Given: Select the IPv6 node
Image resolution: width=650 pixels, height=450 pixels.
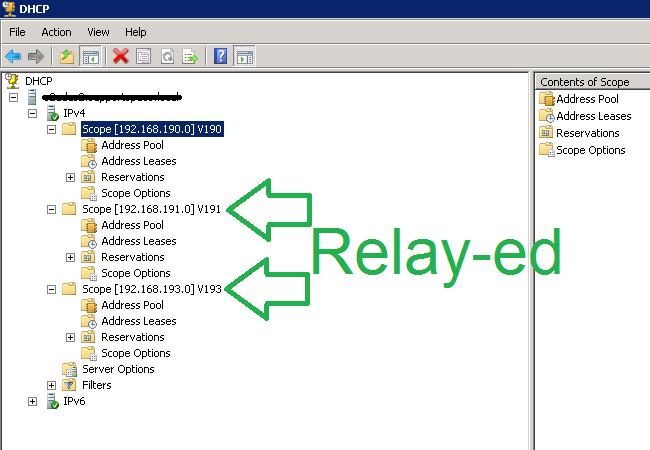Looking at the screenshot, I should 74,402.
